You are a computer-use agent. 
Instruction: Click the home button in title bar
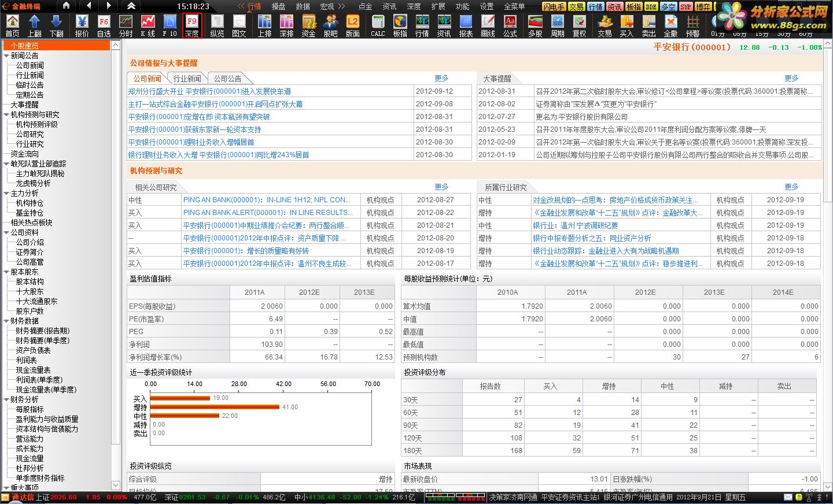(x=67, y=6)
